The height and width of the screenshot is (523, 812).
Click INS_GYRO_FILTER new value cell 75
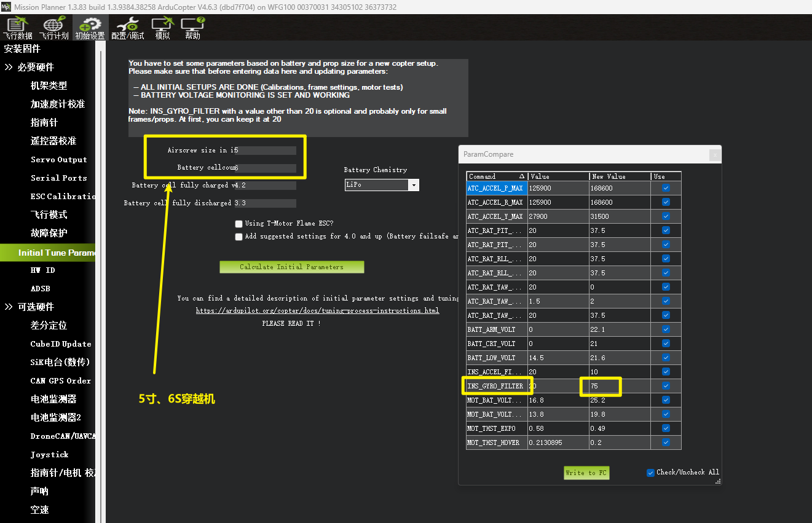click(620, 386)
